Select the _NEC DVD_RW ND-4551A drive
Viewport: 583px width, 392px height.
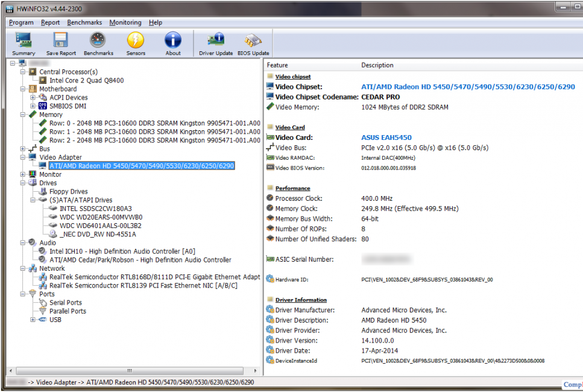tap(98, 234)
